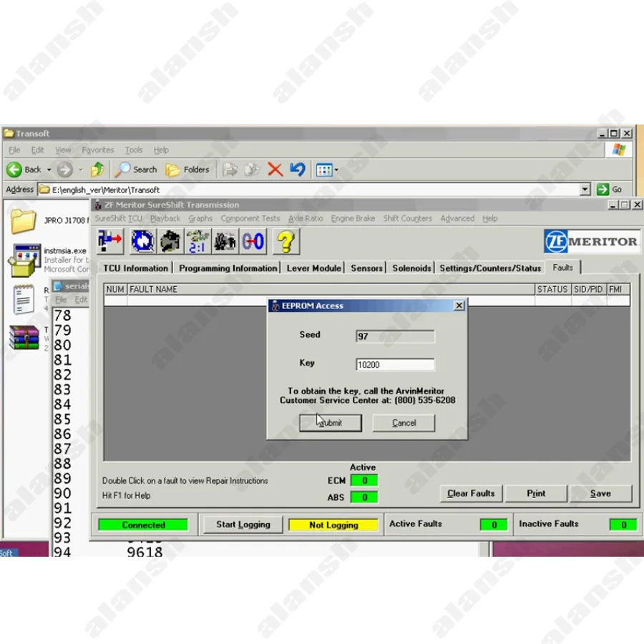
Task: Open the Favorites menu in Transoft explorer
Action: point(98,150)
